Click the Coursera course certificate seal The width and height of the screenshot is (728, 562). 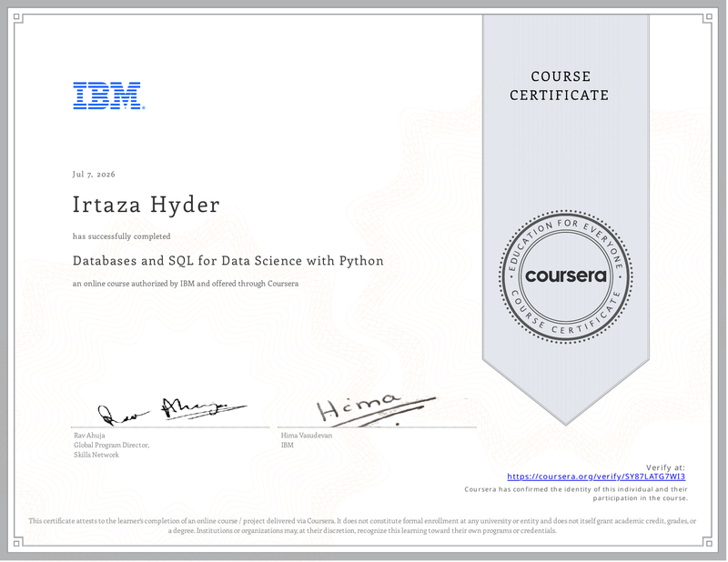click(x=565, y=276)
